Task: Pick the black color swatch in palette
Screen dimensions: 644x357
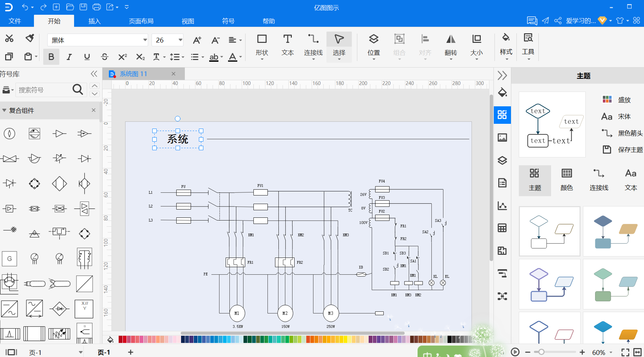Action: (449, 339)
